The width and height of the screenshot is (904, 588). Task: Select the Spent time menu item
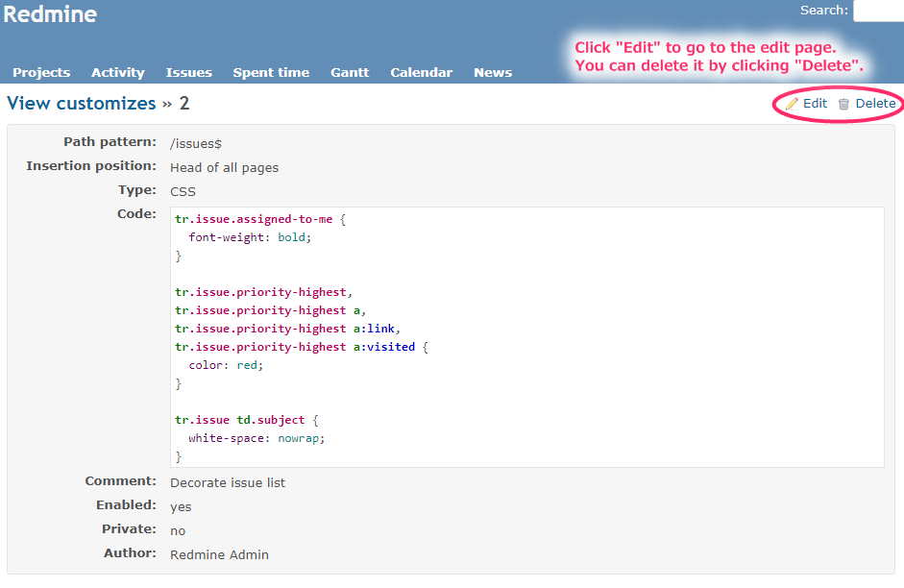click(271, 73)
